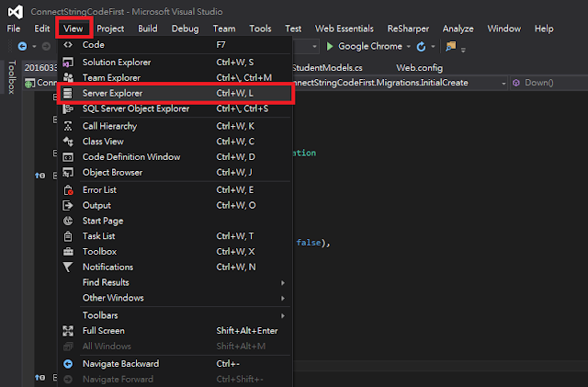
Task: Click the Task List clipboard icon
Action: pos(68,236)
